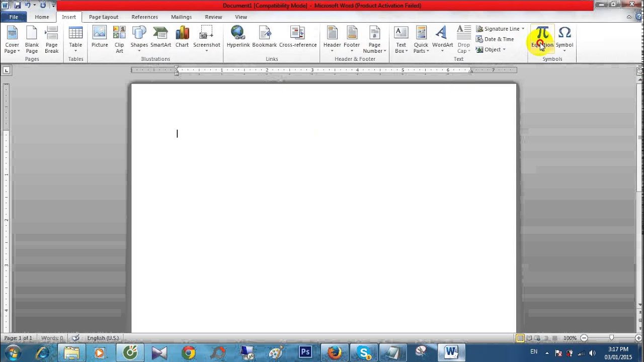Switch to Outline view
This screenshot has width=644, height=362.
(x=546, y=338)
